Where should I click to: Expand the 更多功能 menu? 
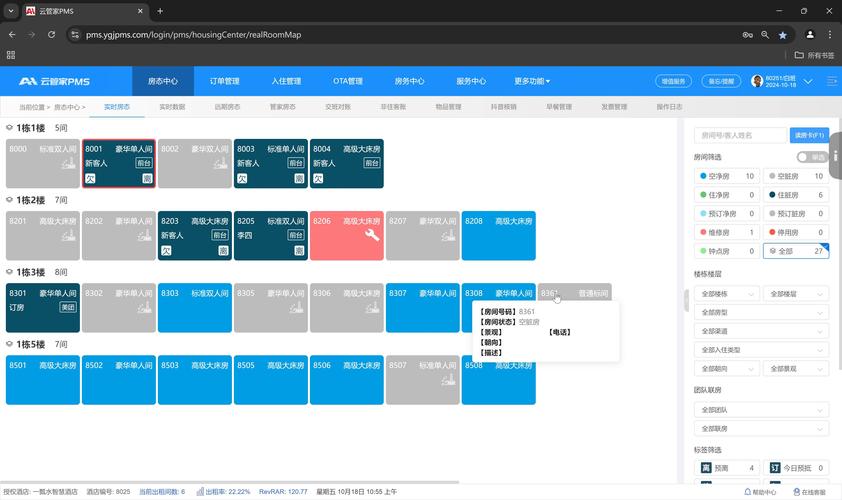point(533,81)
